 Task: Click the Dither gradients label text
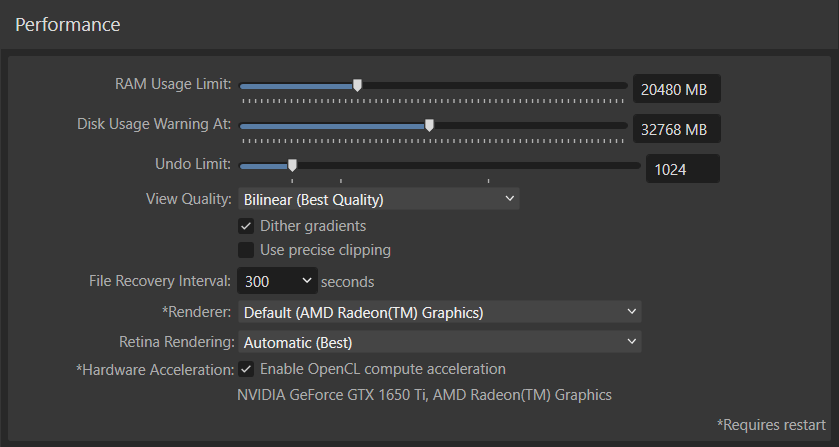tap(313, 226)
